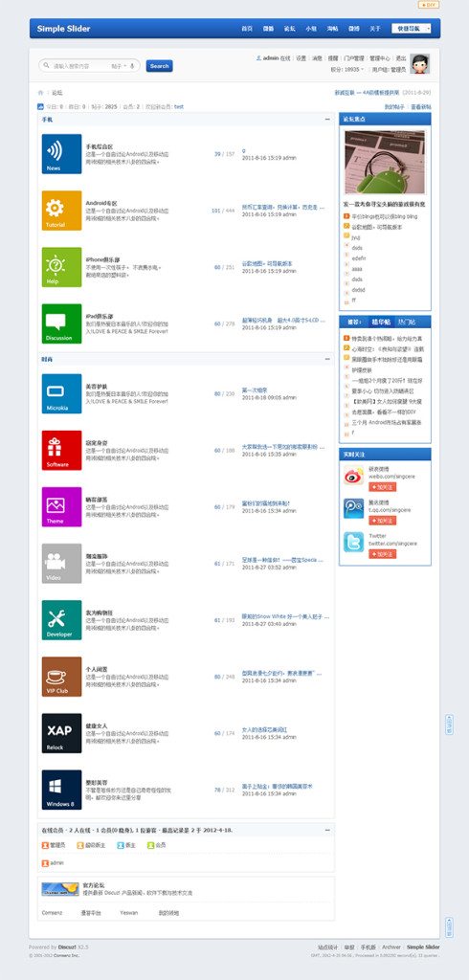
Task: Expand the credits 18935 dropdown
Action: pos(347,69)
